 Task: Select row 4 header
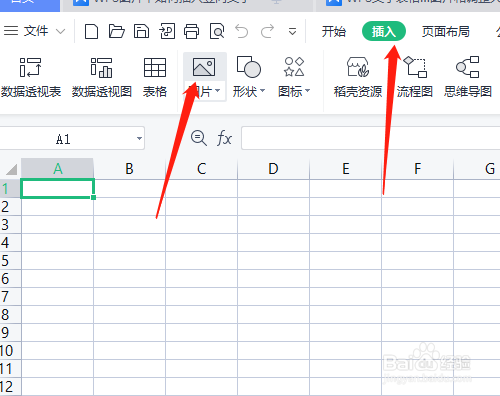tap(10, 243)
